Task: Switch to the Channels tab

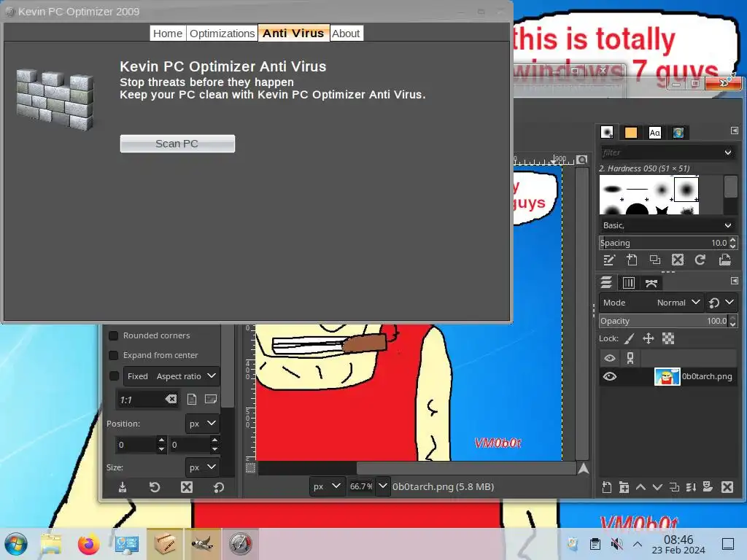Action: coord(629,283)
